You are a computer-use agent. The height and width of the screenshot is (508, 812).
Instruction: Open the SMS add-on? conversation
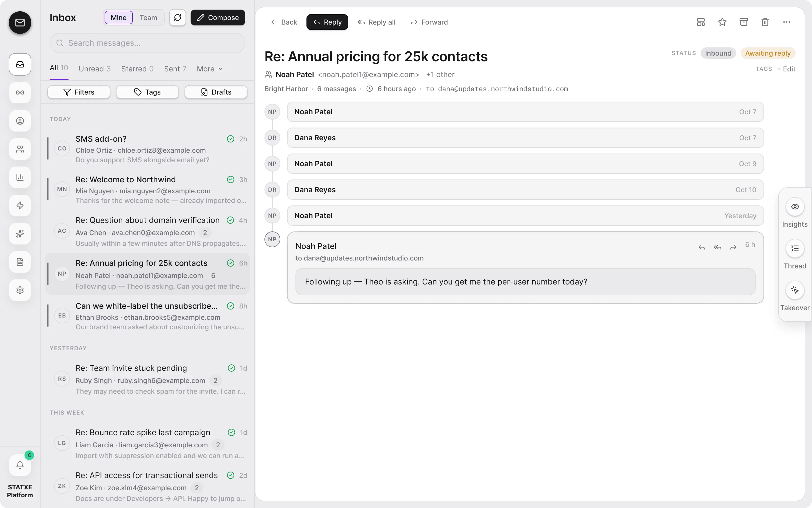click(x=147, y=149)
